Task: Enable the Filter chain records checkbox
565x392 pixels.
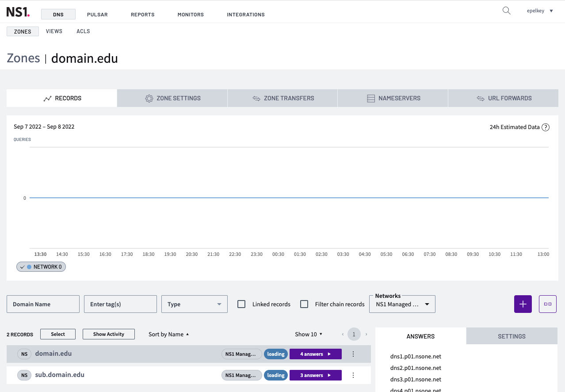Action: click(x=304, y=304)
